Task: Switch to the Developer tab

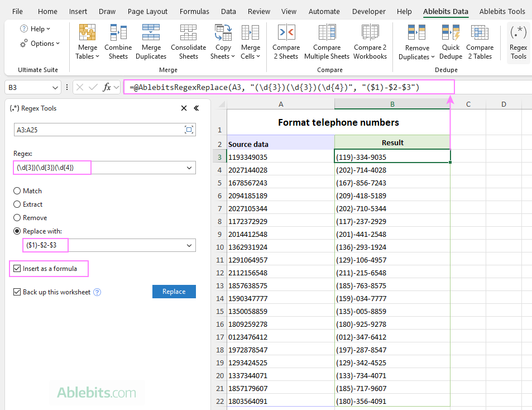Action: point(369,11)
